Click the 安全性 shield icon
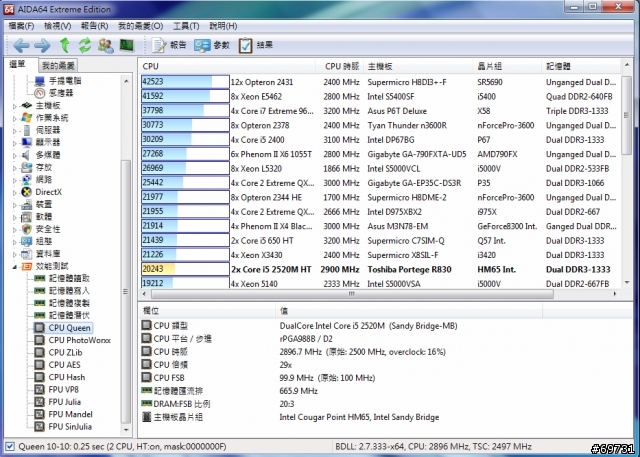The width and height of the screenshot is (640, 457). click(27, 229)
